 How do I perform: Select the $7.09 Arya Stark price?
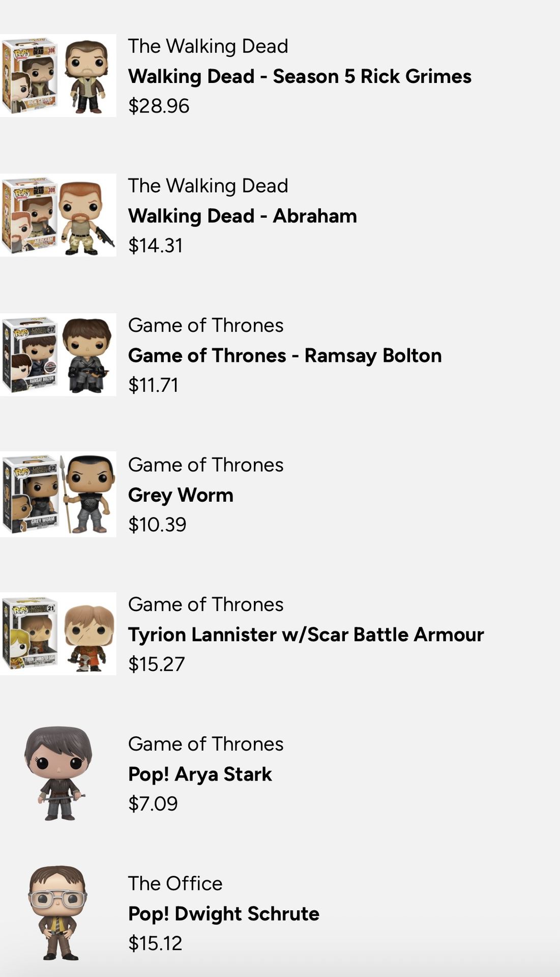153,803
